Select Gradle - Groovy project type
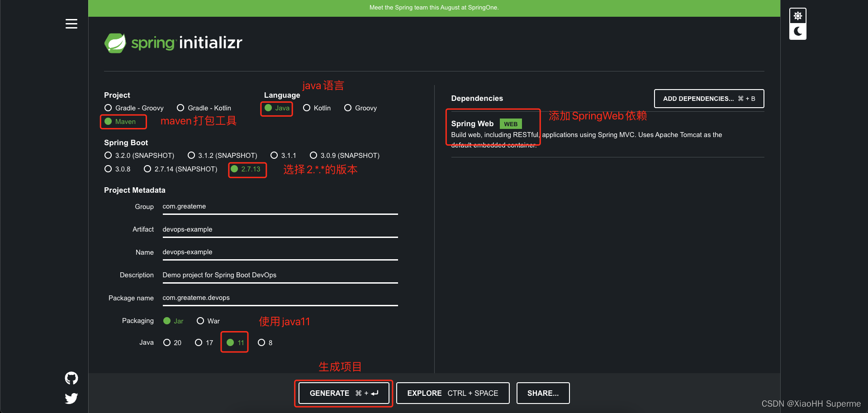The width and height of the screenshot is (868, 413). pos(134,108)
